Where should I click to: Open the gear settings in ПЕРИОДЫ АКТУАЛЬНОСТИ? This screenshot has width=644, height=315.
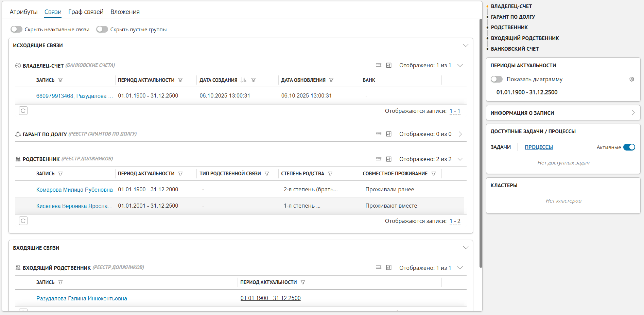click(x=631, y=79)
